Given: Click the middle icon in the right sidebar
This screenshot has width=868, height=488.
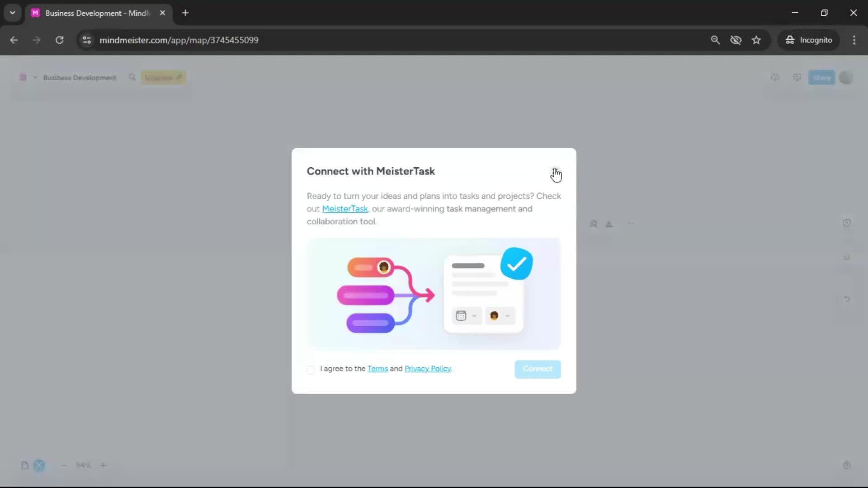Looking at the screenshot, I should tap(847, 258).
